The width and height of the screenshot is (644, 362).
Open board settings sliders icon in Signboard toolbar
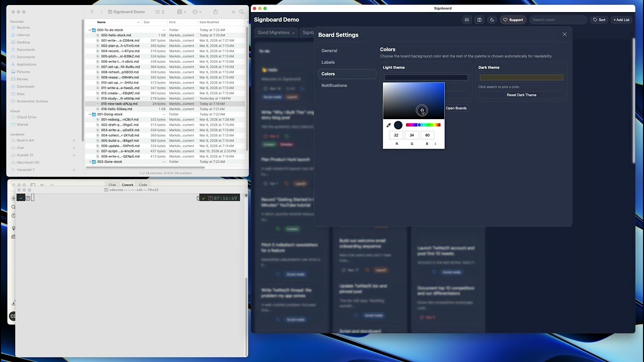click(467, 20)
